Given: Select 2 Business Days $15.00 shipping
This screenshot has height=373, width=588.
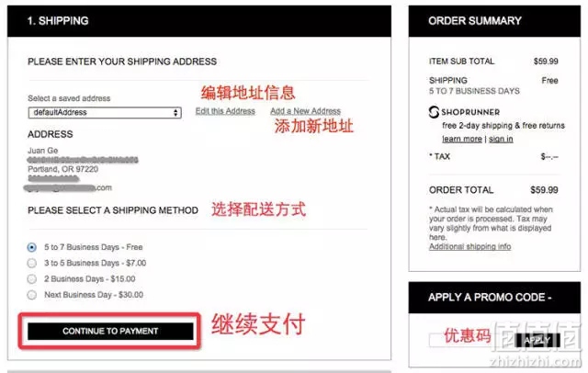Looking at the screenshot, I should pyautogui.click(x=32, y=279).
